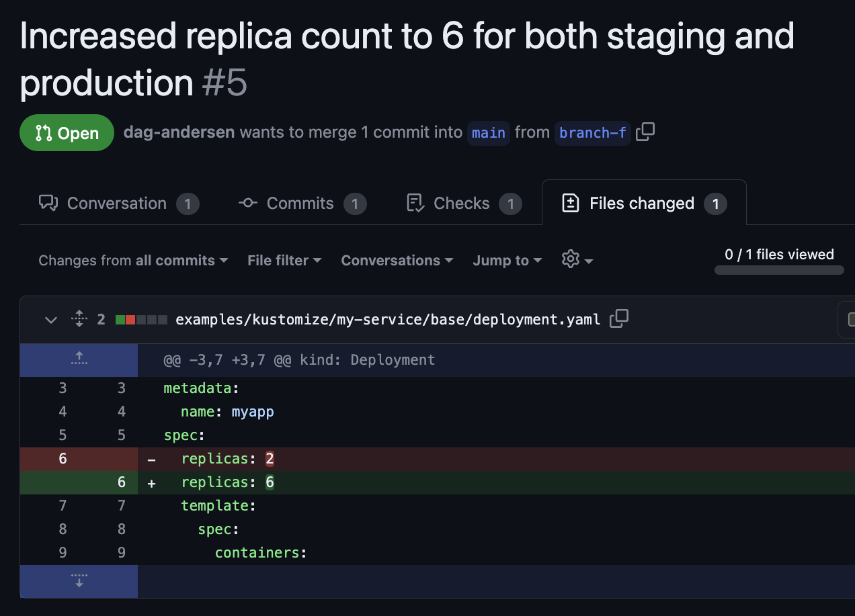Image resolution: width=855 pixels, height=616 pixels.
Task: Collapse the deployment.yaml diff
Action: coord(50,319)
